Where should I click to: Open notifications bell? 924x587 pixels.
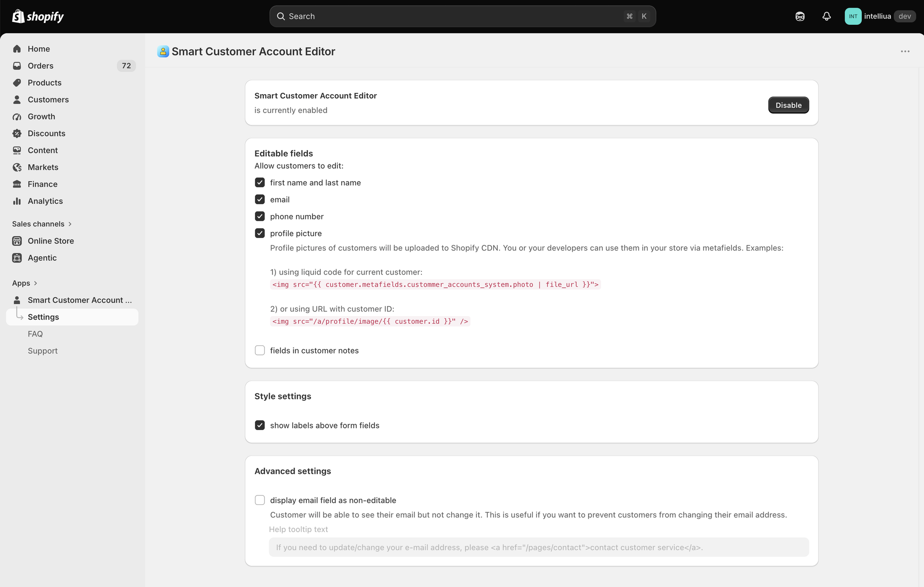827,16
